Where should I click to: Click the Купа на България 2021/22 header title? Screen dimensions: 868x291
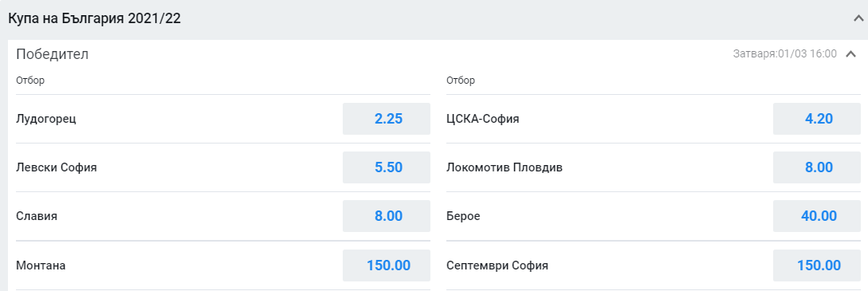click(94, 19)
